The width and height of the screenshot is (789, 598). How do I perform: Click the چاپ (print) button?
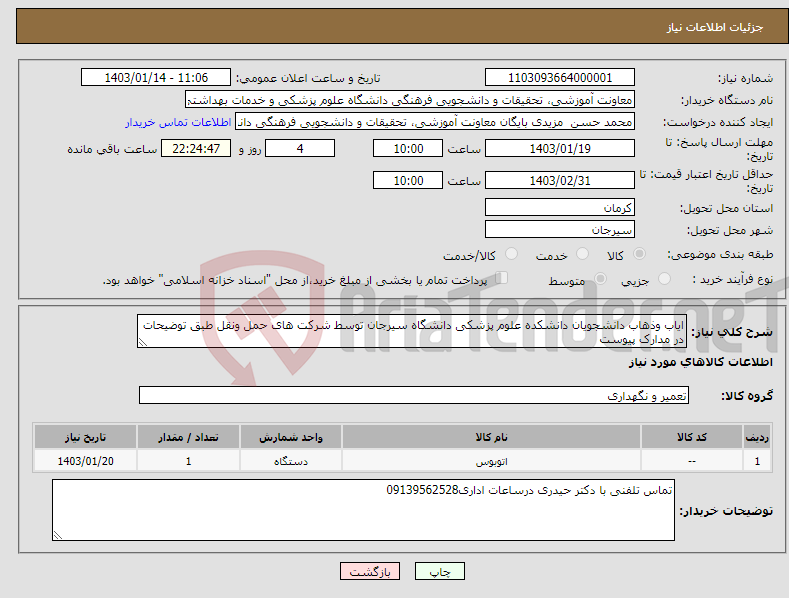point(439,571)
